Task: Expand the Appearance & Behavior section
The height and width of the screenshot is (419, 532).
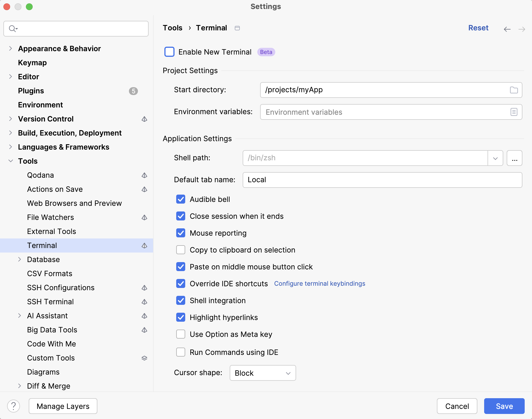Action: [11, 49]
